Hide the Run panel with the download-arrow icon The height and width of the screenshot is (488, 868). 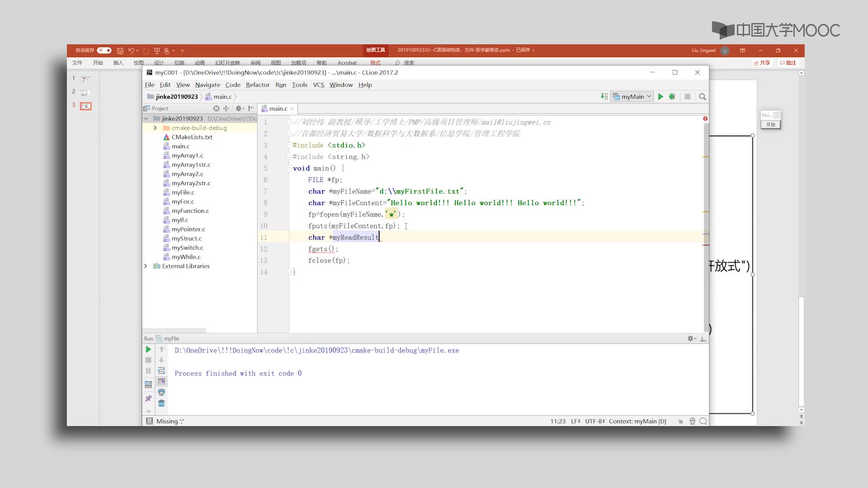point(703,338)
